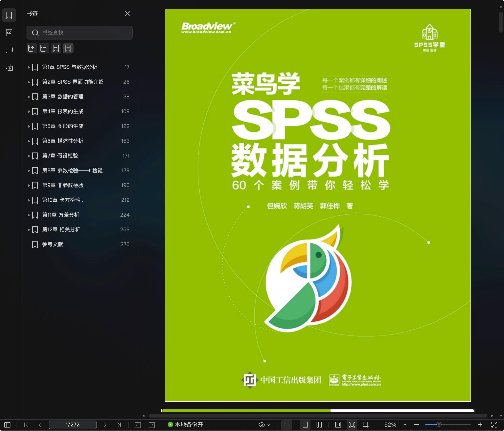Expand all bookmarks icon
Image resolution: width=504 pixels, height=431 pixels.
click(x=32, y=48)
